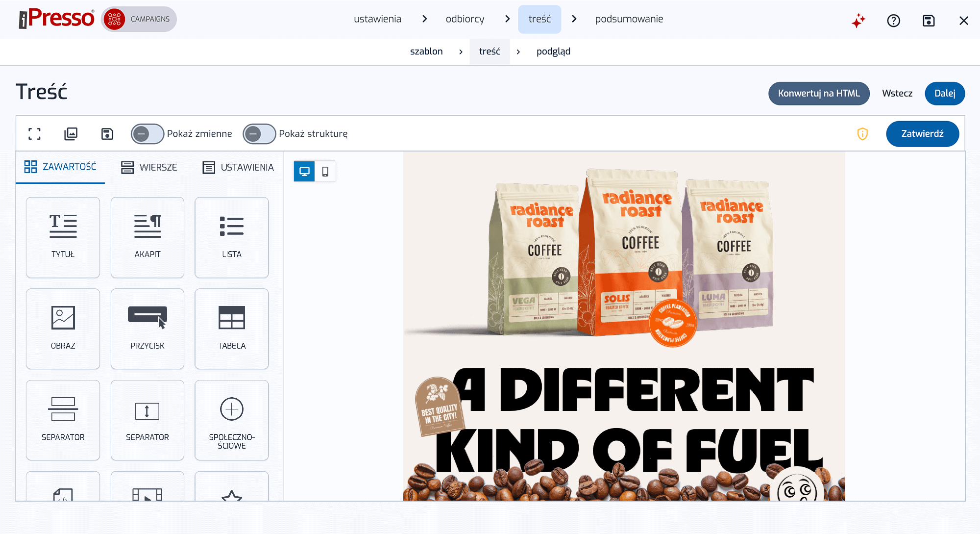Screen dimensions: 980x534
Task: Open the Zawartość tab
Action: pos(60,167)
